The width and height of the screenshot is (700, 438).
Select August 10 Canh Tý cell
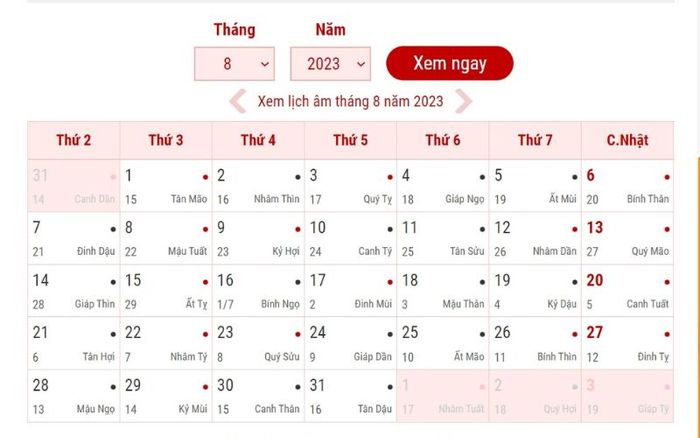click(350, 238)
